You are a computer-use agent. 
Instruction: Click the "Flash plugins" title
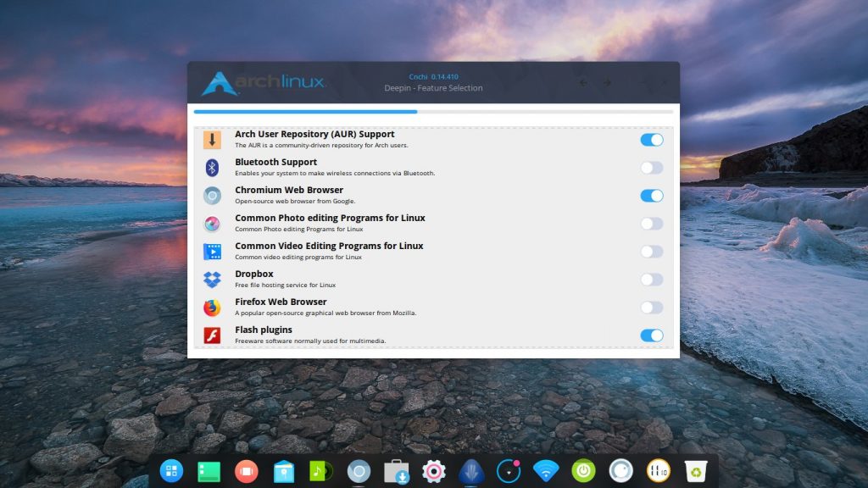click(264, 330)
